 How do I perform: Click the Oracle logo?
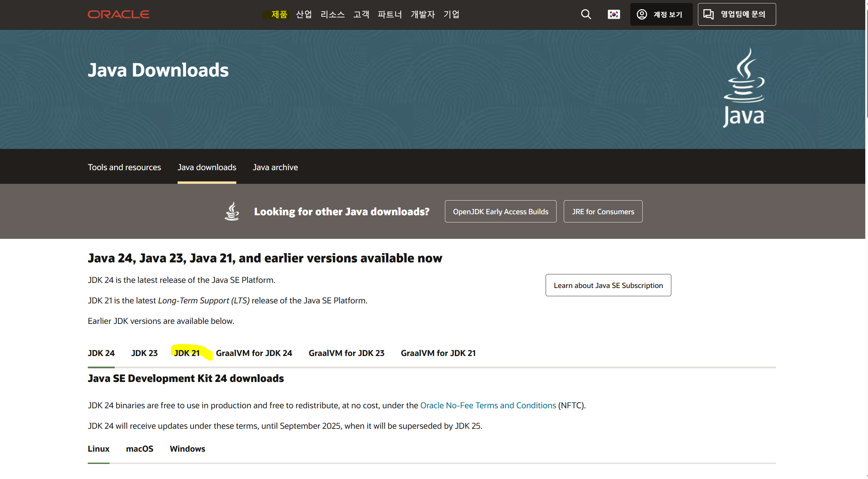118,14
